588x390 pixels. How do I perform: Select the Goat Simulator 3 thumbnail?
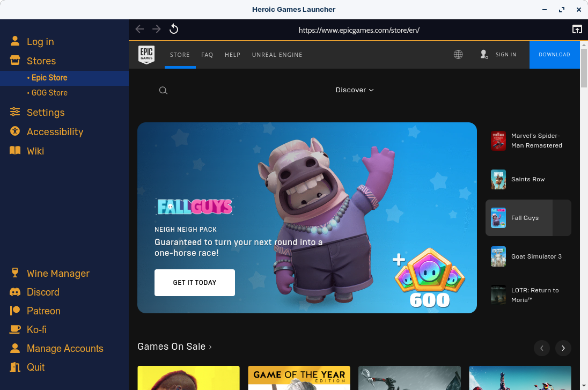point(498,256)
